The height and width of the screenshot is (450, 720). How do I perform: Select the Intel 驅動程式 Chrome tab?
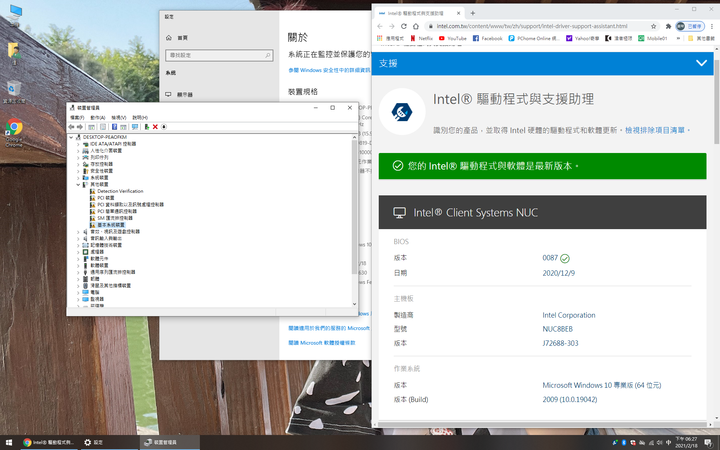tap(419, 13)
